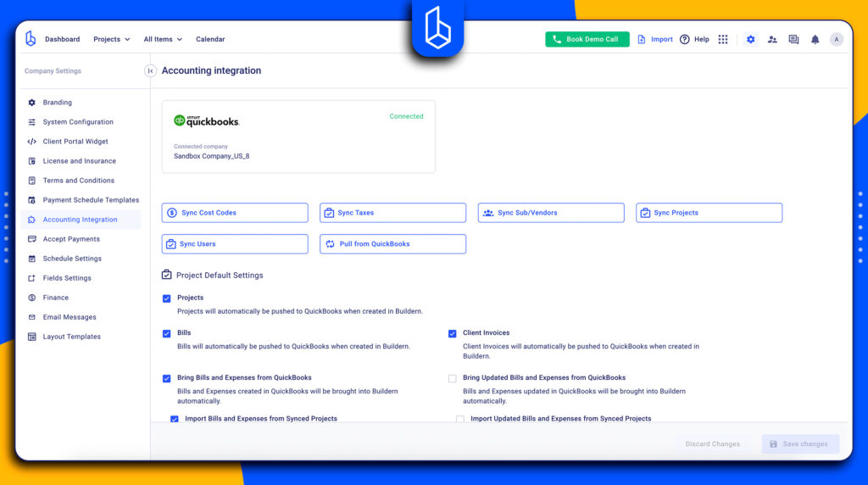Click the Company Settings label
Image resolution: width=868 pixels, height=485 pixels.
(53, 71)
